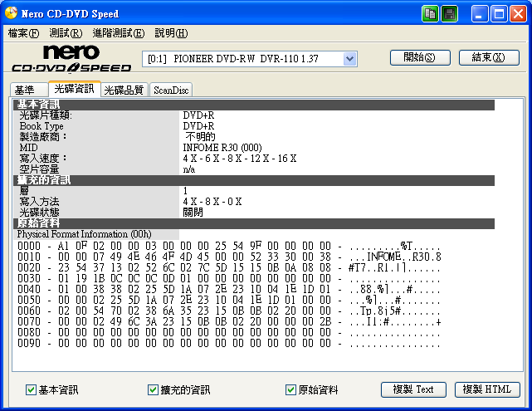Click the MID label in basic info

point(28,148)
